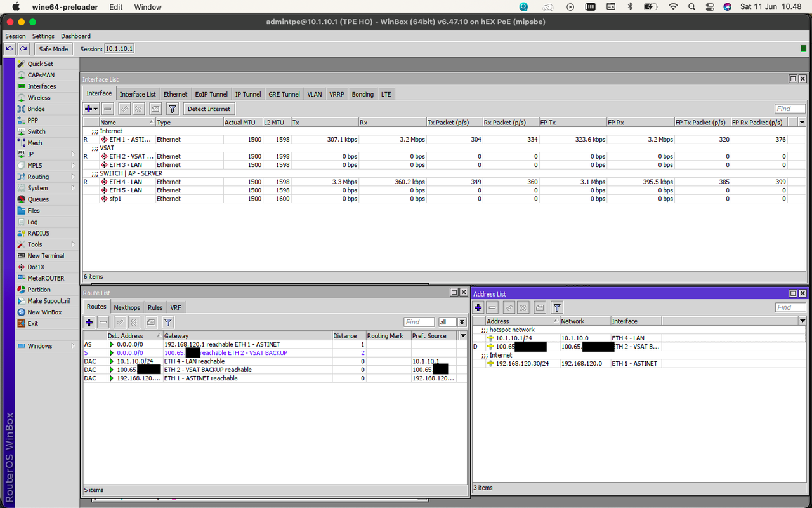Image resolution: width=812 pixels, height=508 pixels.
Task: Open PPP section
Action: coord(32,120)
